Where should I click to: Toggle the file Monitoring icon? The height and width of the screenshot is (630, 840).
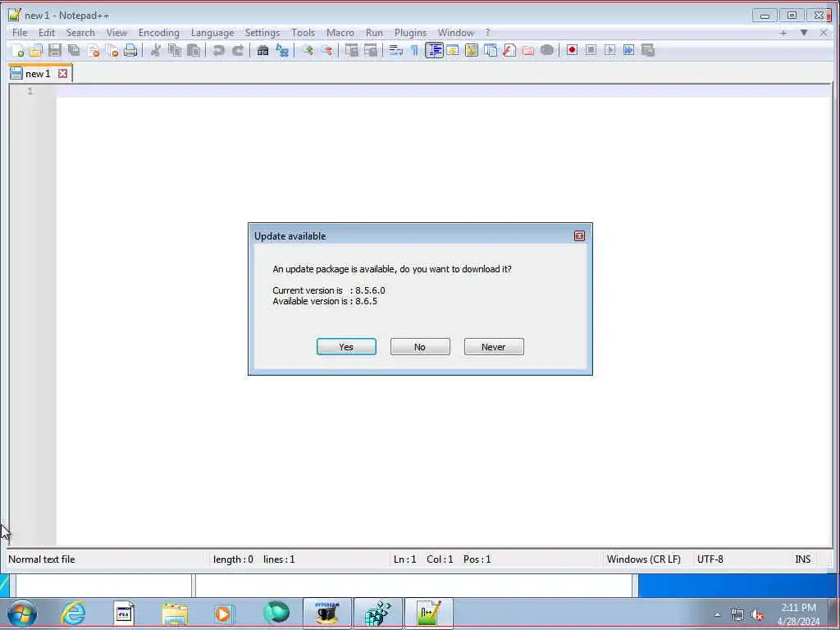[x=547, y=50]
